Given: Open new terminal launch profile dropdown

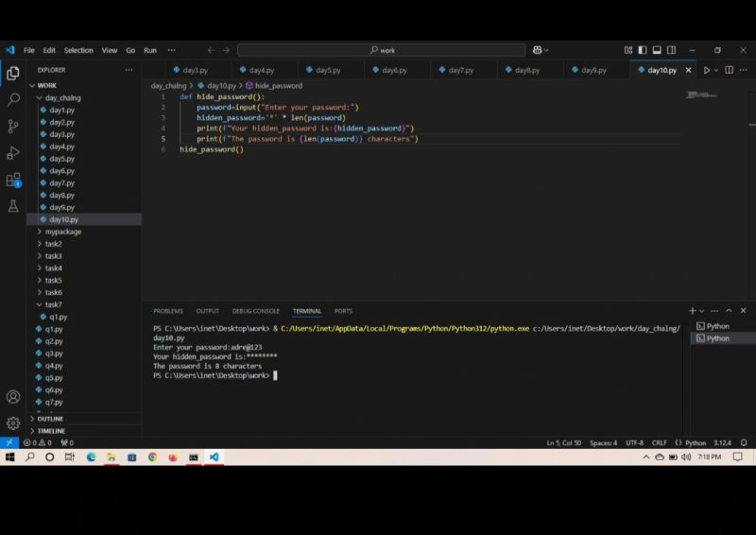Looking at the screenshot, I should pos(702,311).
